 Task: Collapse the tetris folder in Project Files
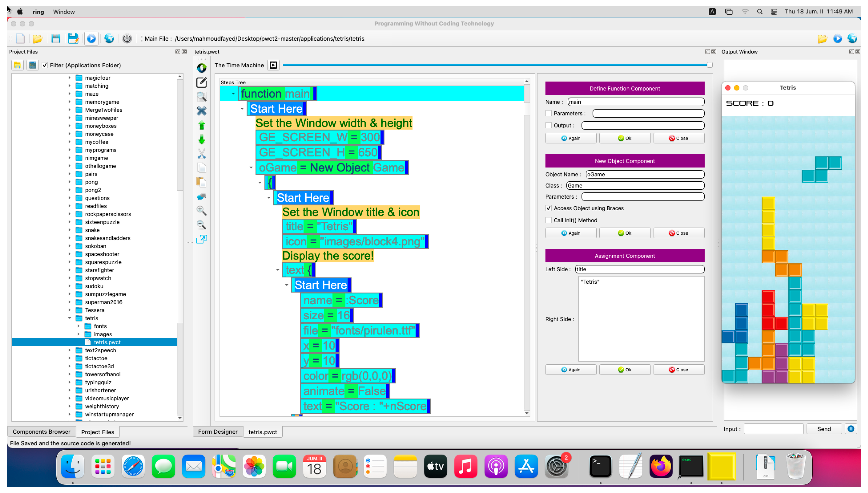(x=70, y=318)
